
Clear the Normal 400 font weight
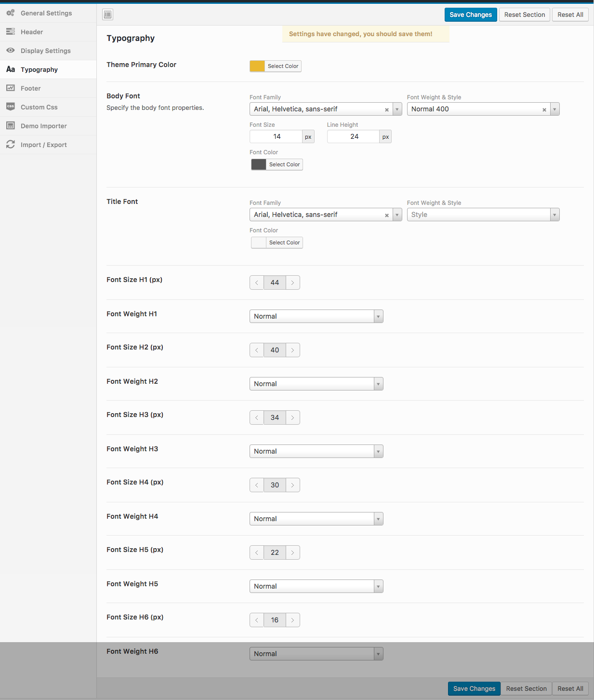point(544,109)
